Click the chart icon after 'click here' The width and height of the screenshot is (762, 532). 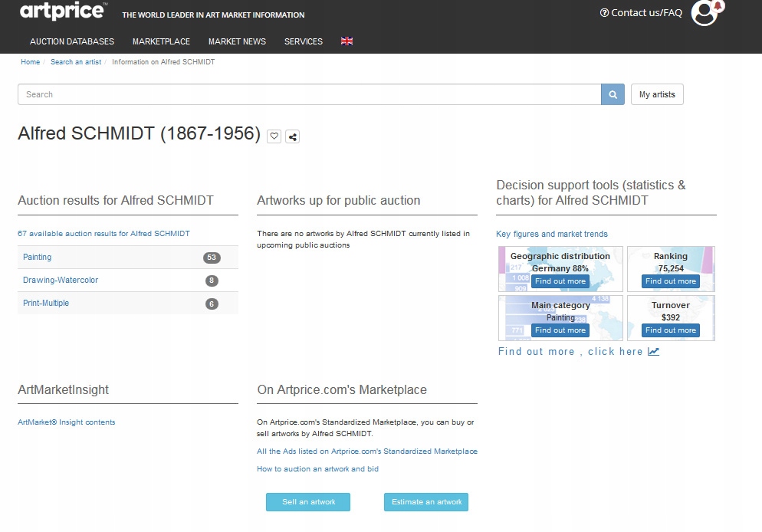pos(654,351)
